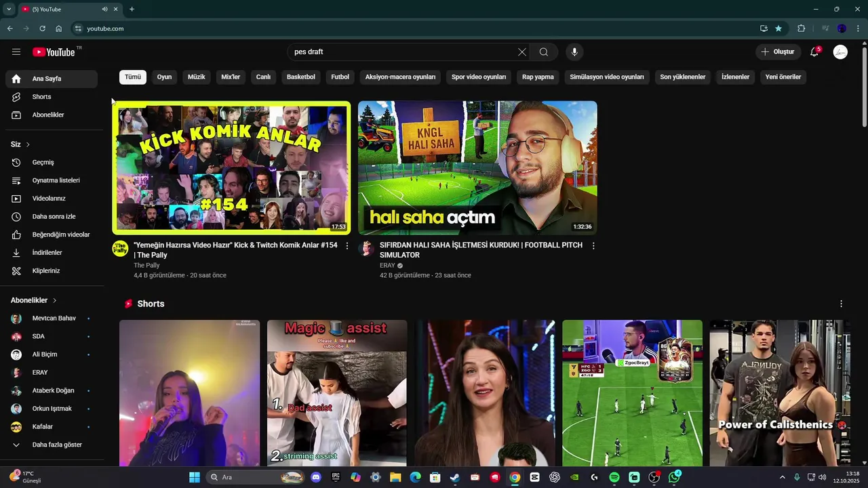Open Chrome extensions puzzle icon
The image size is (868, 488).
pyautogui.click(x=802, y=28)
